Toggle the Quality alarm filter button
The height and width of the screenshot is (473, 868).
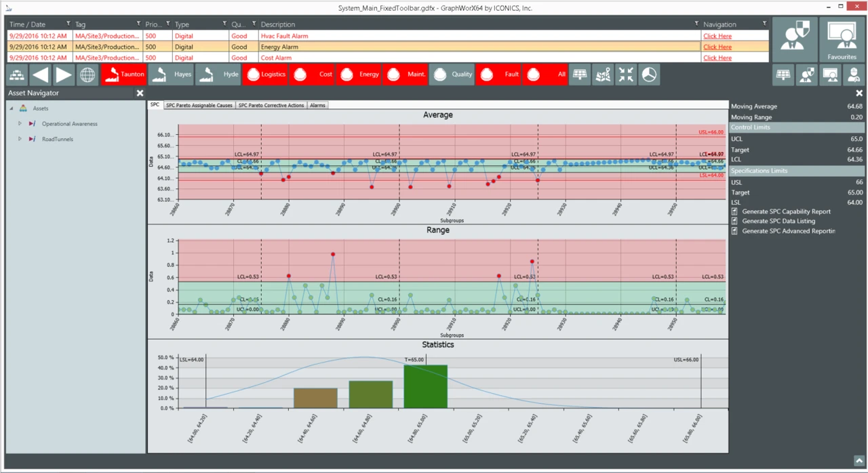click(452, 75)
